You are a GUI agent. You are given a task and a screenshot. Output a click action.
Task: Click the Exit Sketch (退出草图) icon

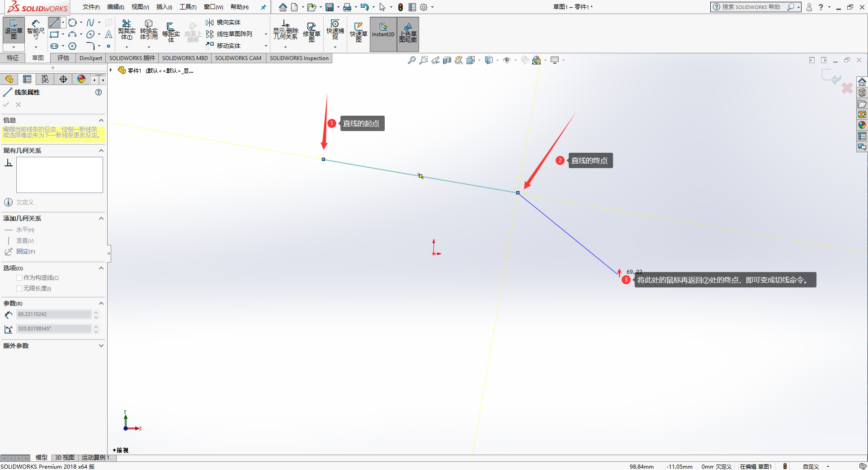14,29
